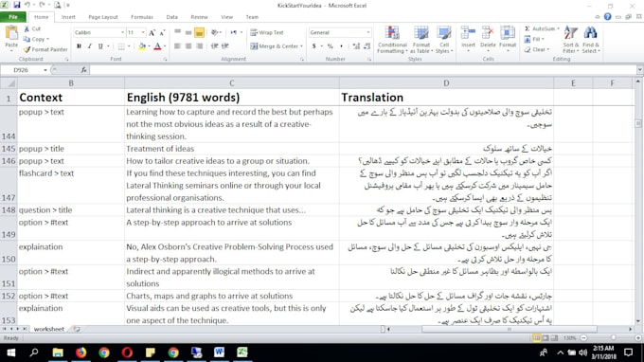Align text right

(x=200, y=46)
